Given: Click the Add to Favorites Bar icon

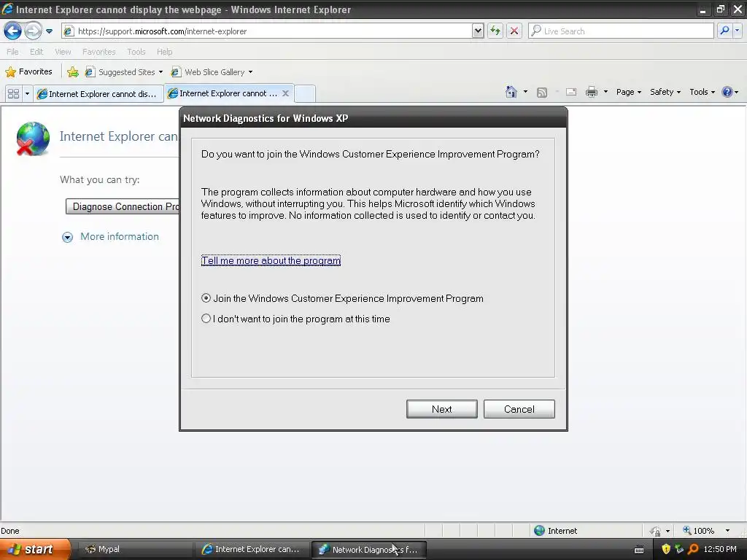Looking at the screenshot, I should pyautogui.click(x=73, y=72).
